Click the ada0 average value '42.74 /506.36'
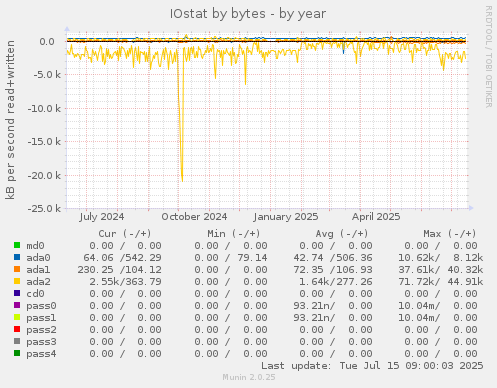This screenshot has width=497, height=388. (333, 258)
